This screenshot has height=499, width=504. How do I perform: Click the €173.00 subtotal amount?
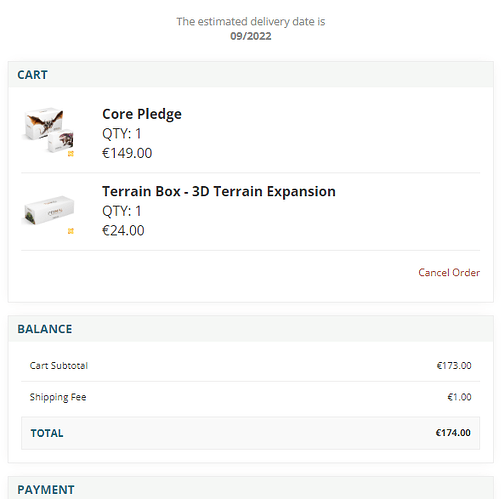[x=454, y=366]
